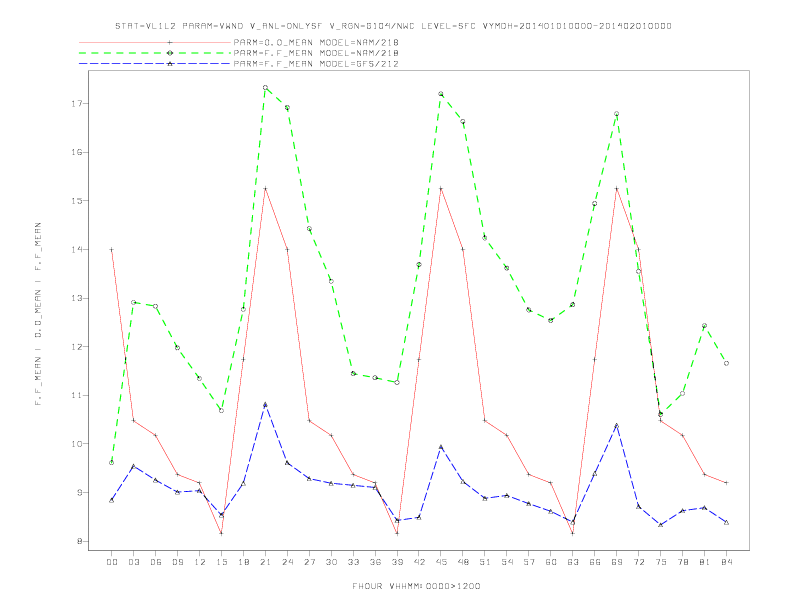Screen dimensions: 792x612
Task: Click x-axis tick label 15
Action: click(221, 562)
